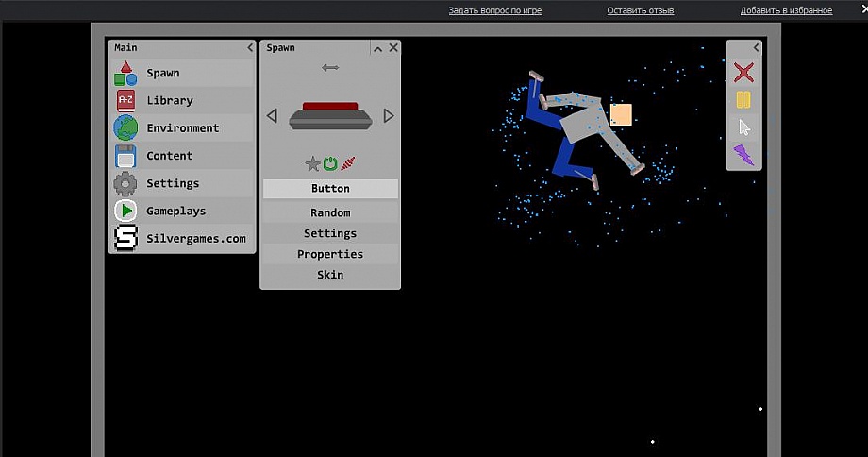The width and height of the screenshot is (868, 457).
Task: Open Settings in the Spawn panel
Action: click(x=330, y=233)
